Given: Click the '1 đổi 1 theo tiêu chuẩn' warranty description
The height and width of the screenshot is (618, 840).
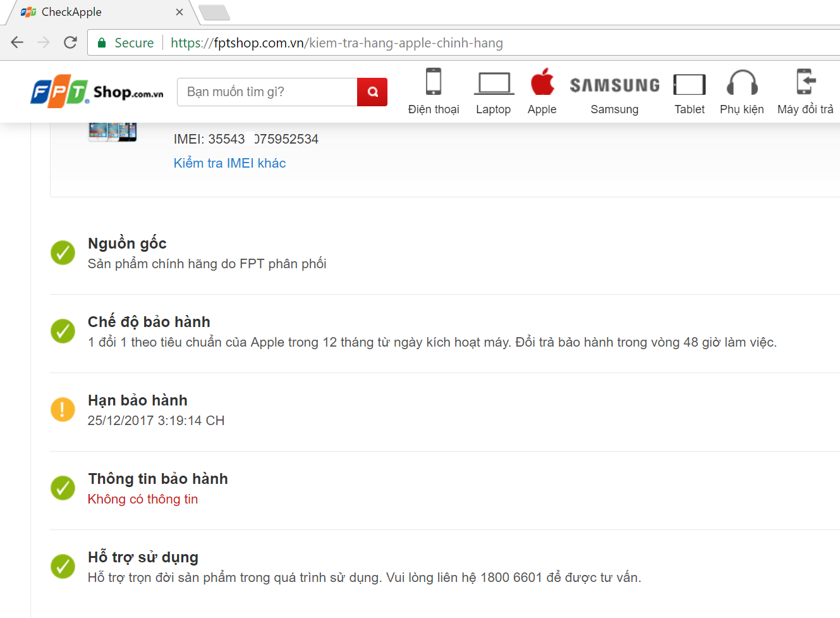Looking at the screenshot, I should [432, 342].
